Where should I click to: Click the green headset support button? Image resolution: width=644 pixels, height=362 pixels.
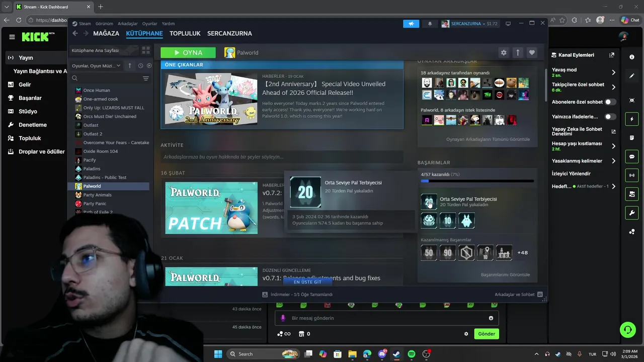click(628, 330)
